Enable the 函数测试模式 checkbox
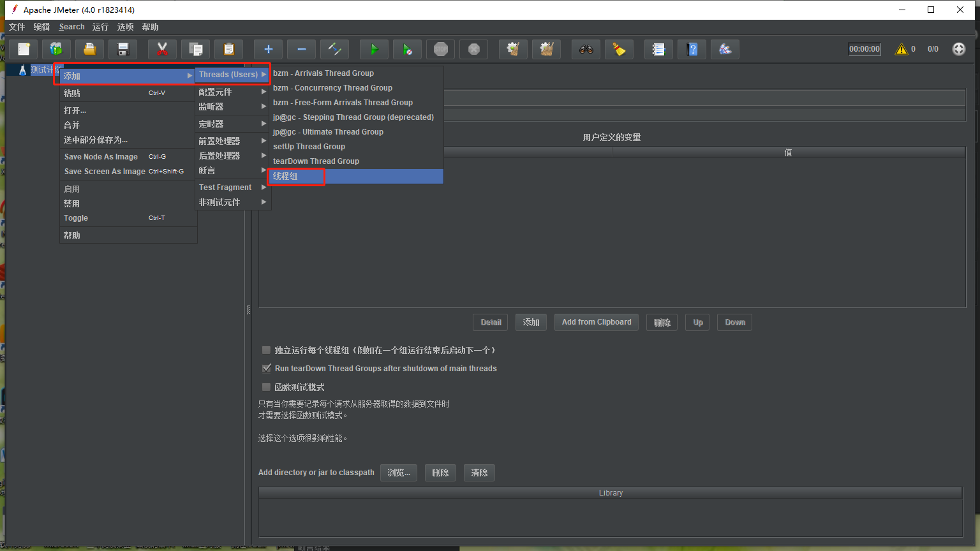This screenshot has width=980, height=551. (267, 387)
